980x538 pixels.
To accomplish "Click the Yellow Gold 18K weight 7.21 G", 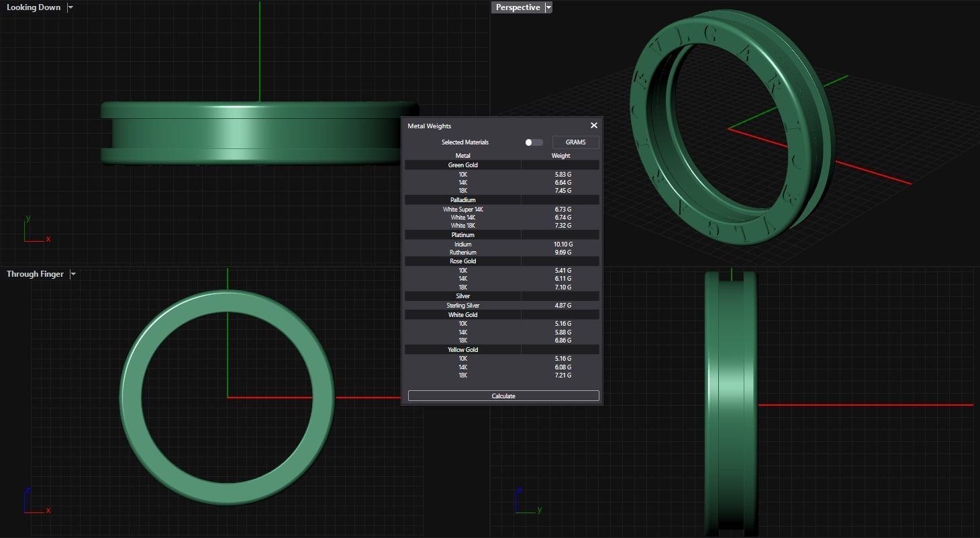I will coord(562,375).
